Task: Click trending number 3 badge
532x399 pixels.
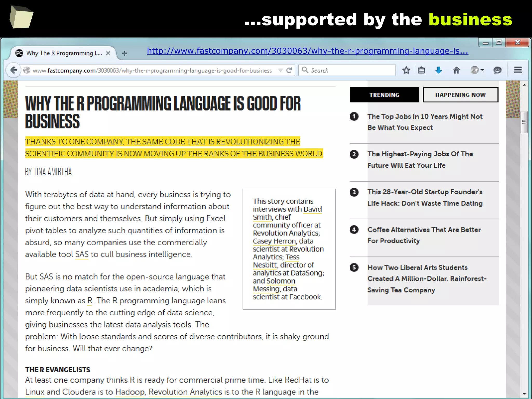Action: tap(354, 192)
